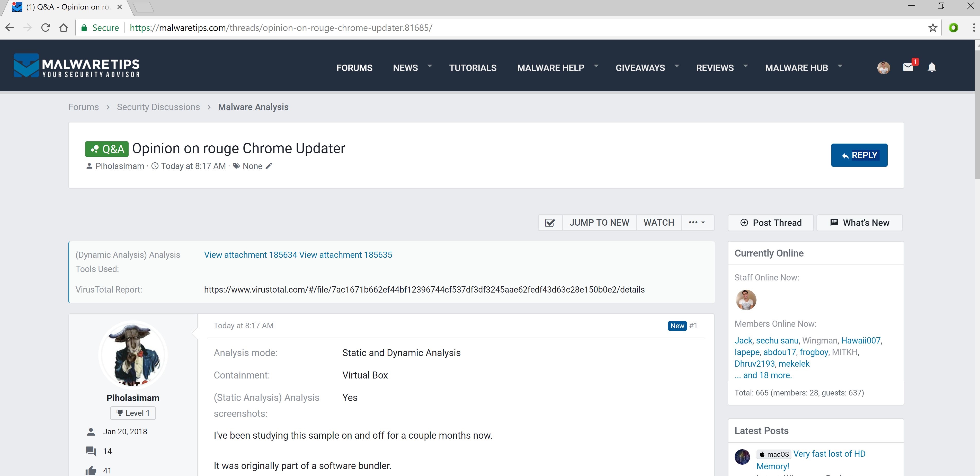
Task: Open the TUTORIALS menu item
Action: 473,68
